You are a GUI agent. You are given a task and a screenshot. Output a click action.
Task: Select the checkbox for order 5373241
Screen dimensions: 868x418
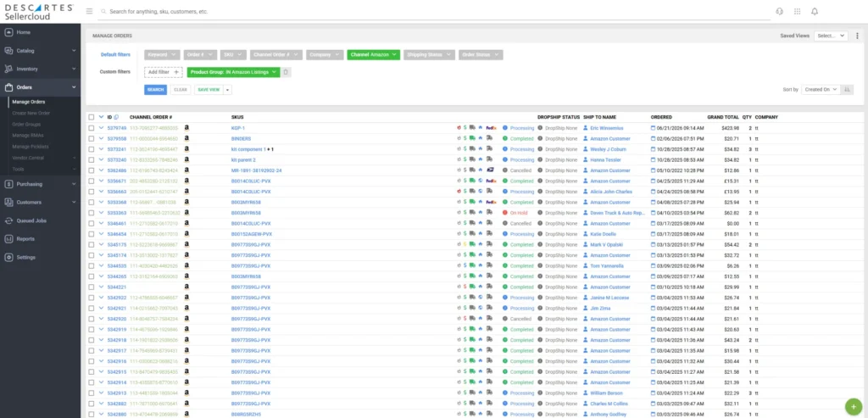[92, 149]
